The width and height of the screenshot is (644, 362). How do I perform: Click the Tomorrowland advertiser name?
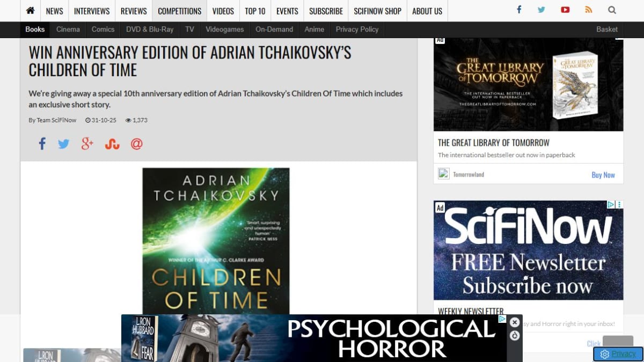(469, 174)
